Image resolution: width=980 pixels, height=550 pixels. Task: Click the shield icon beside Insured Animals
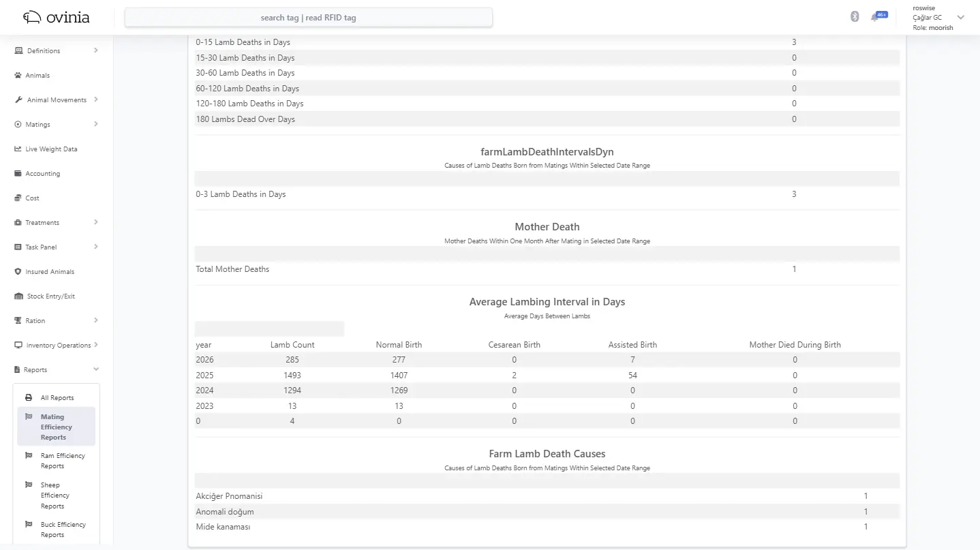click(18, 272)
